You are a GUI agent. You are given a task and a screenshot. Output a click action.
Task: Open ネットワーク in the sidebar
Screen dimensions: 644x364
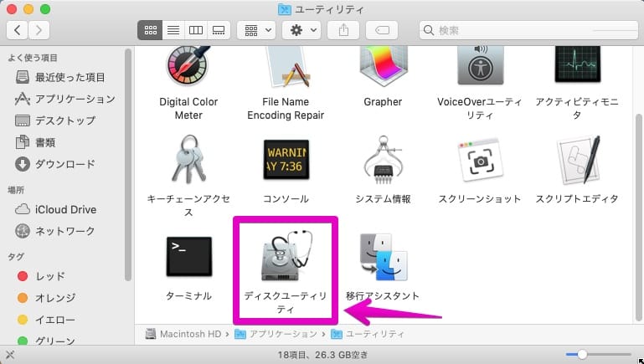tap(55, 231)
